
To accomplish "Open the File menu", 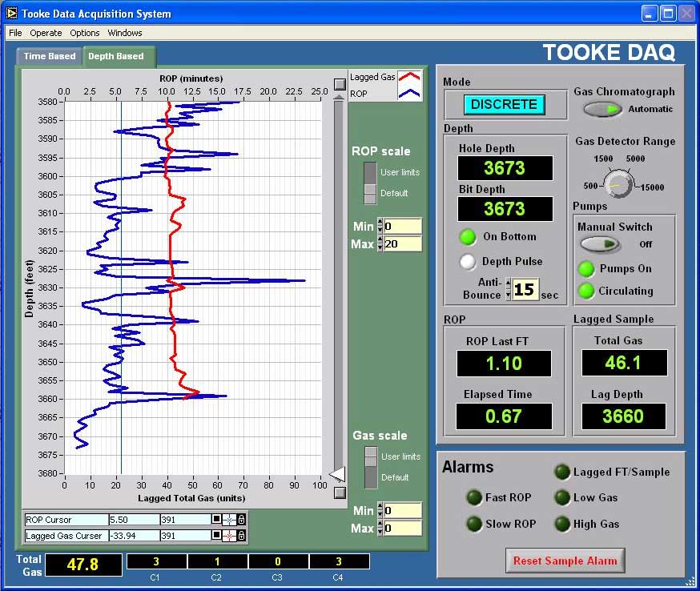I will point(15,33).
